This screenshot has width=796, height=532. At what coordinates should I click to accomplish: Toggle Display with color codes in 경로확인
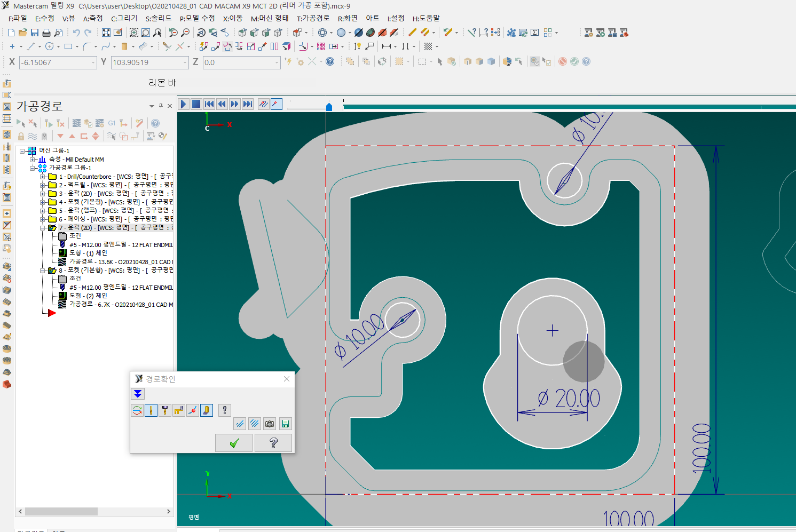click(x=137, y=410)
